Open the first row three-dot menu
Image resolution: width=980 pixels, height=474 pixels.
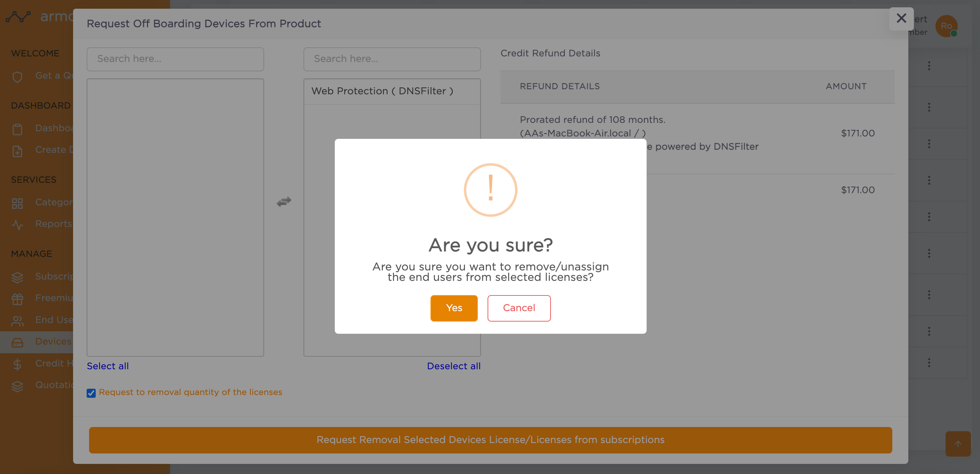point(929,66)
